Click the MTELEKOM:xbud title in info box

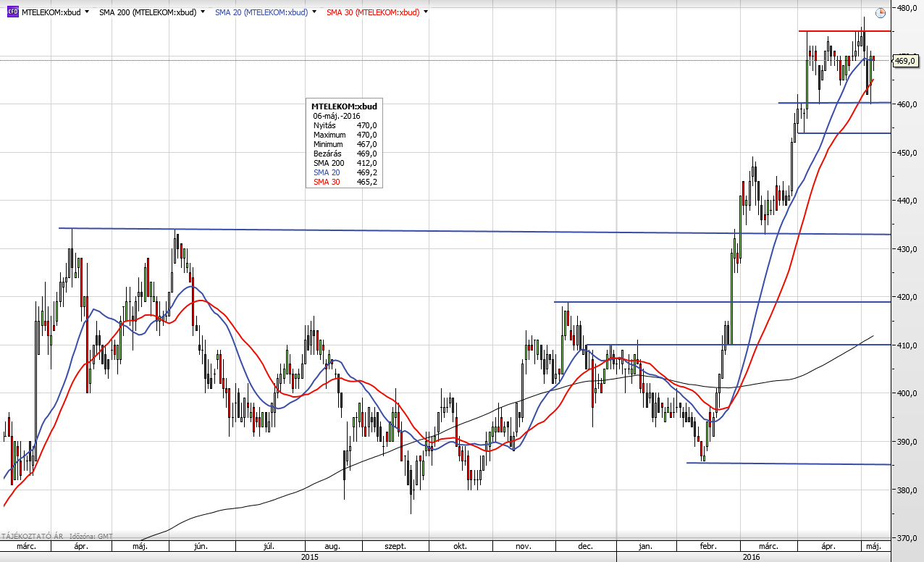(x=345, y=106)
